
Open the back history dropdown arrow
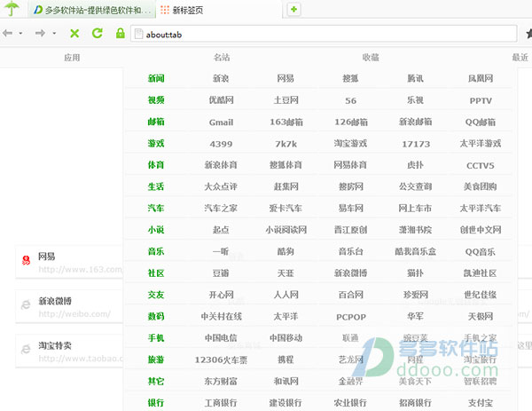20,33
